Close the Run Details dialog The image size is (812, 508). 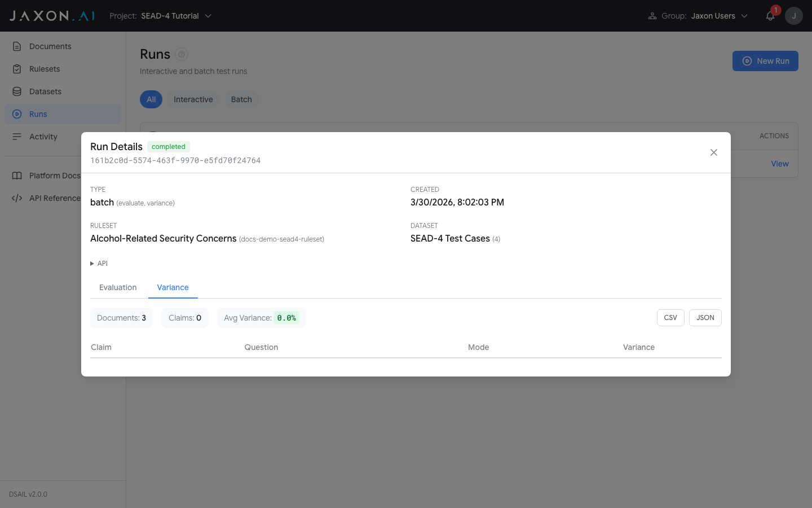[713, 152]
